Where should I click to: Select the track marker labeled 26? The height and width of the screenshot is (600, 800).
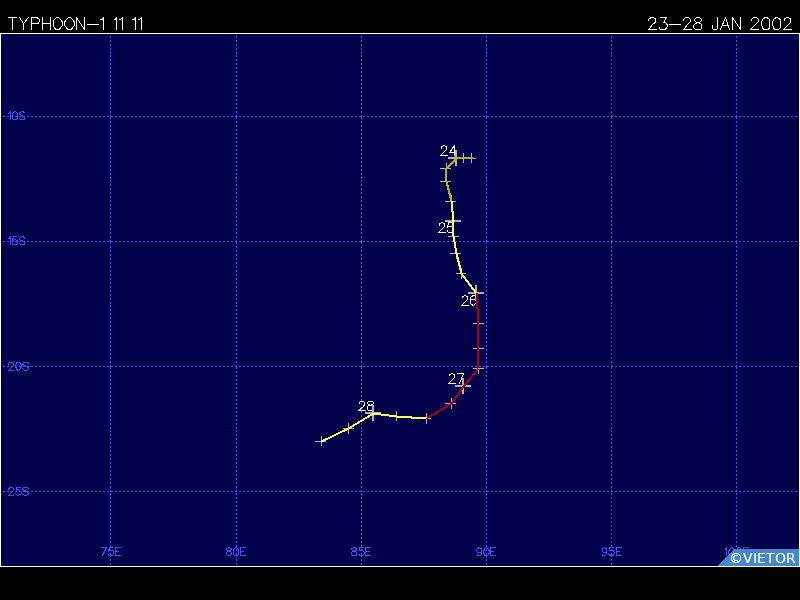click(x=476, y=292)
